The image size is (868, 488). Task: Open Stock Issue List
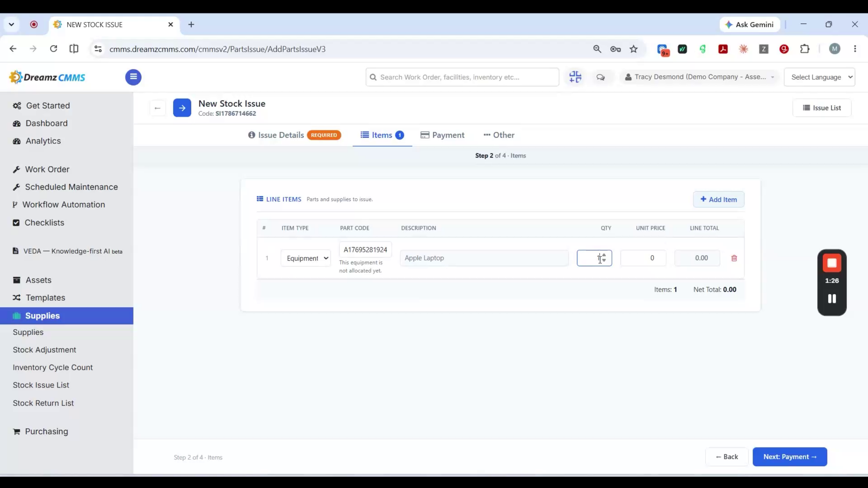pyautogui.click(x=41, y=385)
